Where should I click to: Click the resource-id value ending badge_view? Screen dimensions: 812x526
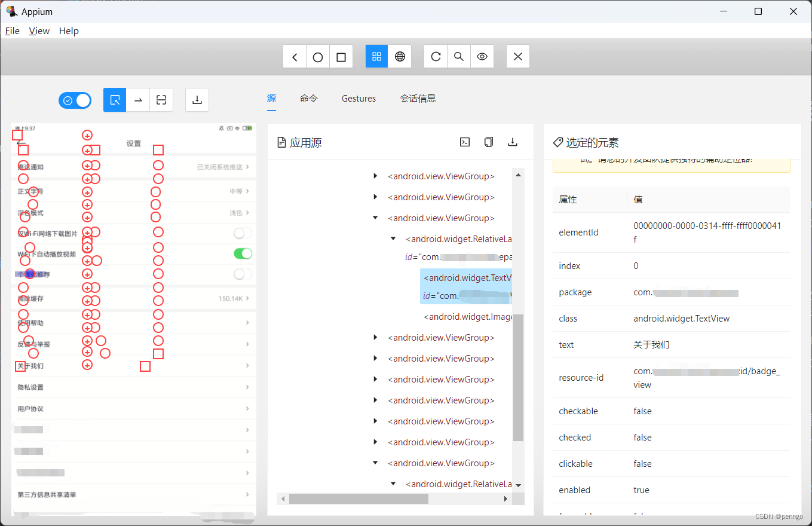[x=708, y=378]
